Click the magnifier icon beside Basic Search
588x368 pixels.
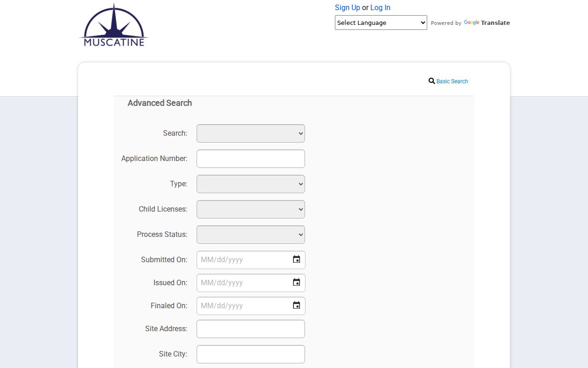click(x=431, y=81)
